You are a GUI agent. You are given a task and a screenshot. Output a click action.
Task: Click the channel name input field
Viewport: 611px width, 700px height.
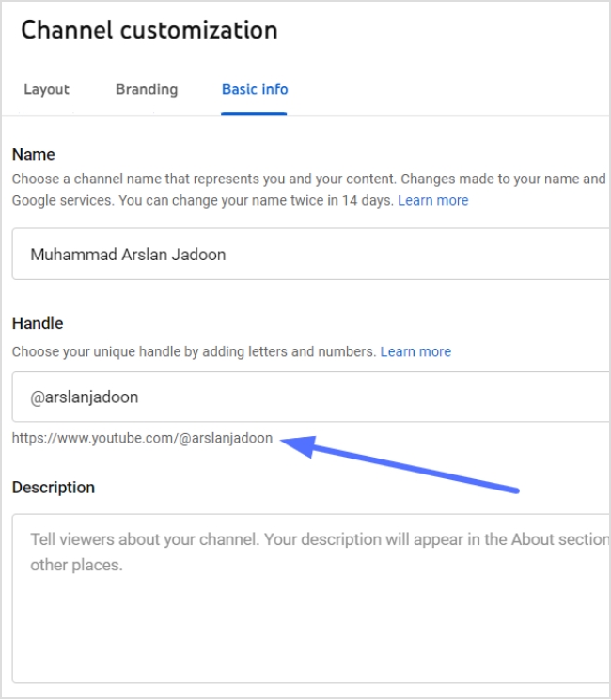tap(311, 254)
